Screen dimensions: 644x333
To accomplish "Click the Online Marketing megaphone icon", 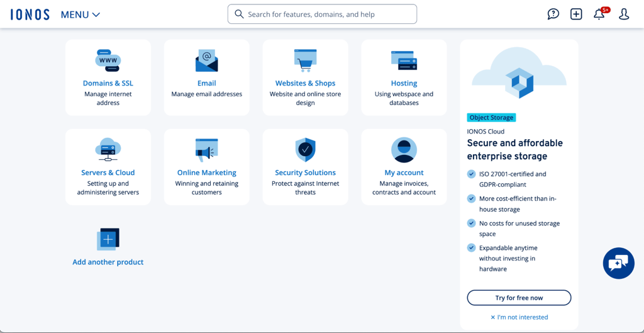I will pos(206,150).
